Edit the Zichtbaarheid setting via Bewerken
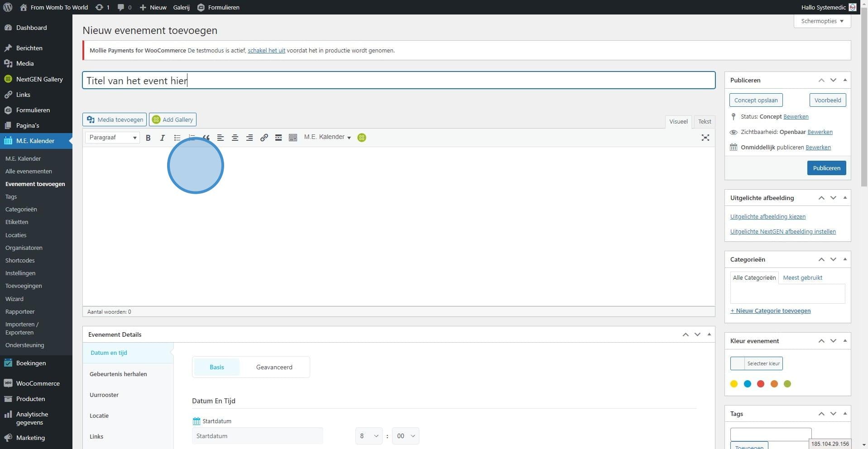Image resolution: width=868 pixels, height=449 pixels. [x=820, y=132]
